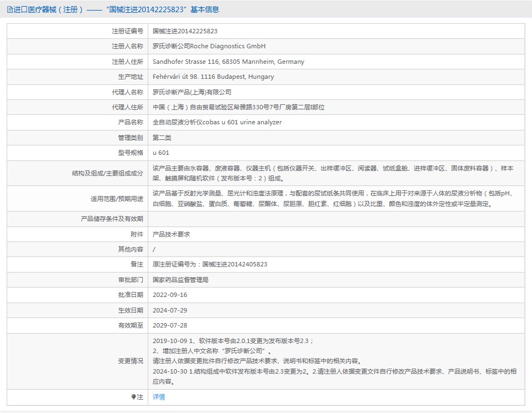Click the 注册人住所 label
Image resolution: width=532 pixels, height=413 pixels.
click(128, 62)
